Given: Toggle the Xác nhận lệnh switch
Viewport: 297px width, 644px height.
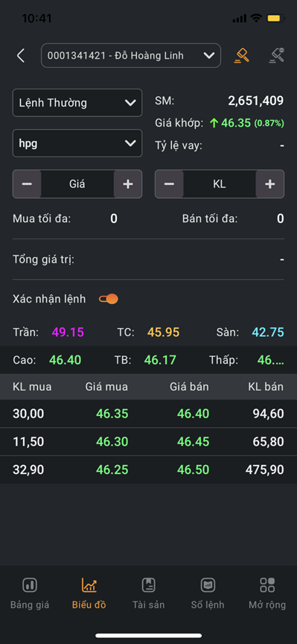Looking at the screenshot, I should coord(108,299).
